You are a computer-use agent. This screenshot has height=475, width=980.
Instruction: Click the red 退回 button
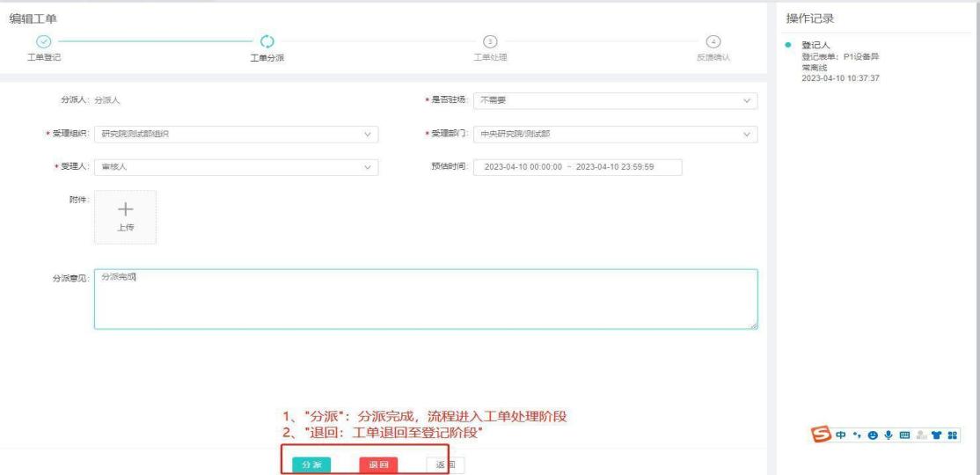[378, 464]
